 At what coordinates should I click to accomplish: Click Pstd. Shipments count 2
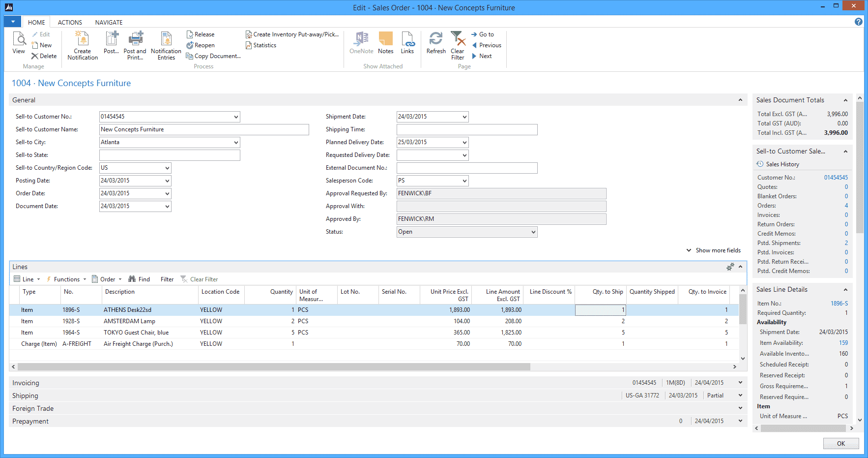pos(846,243)
